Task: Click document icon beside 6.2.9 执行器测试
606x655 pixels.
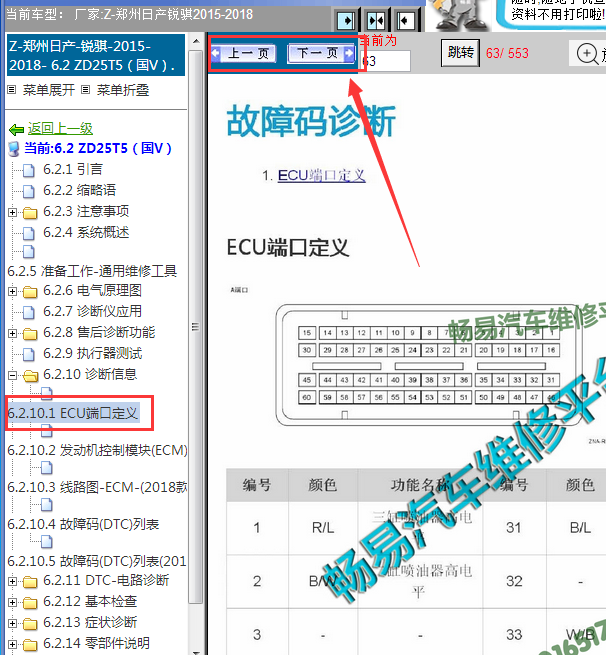Action: tap(29, 354)
